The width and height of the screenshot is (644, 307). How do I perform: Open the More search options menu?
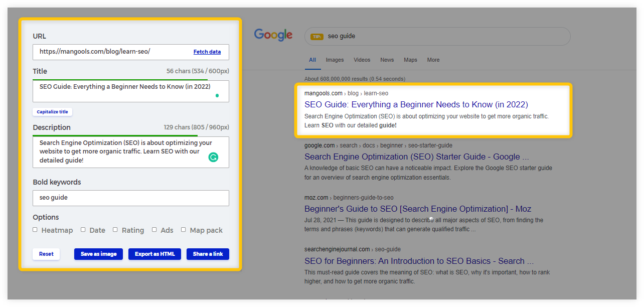[x=433, y=60]
